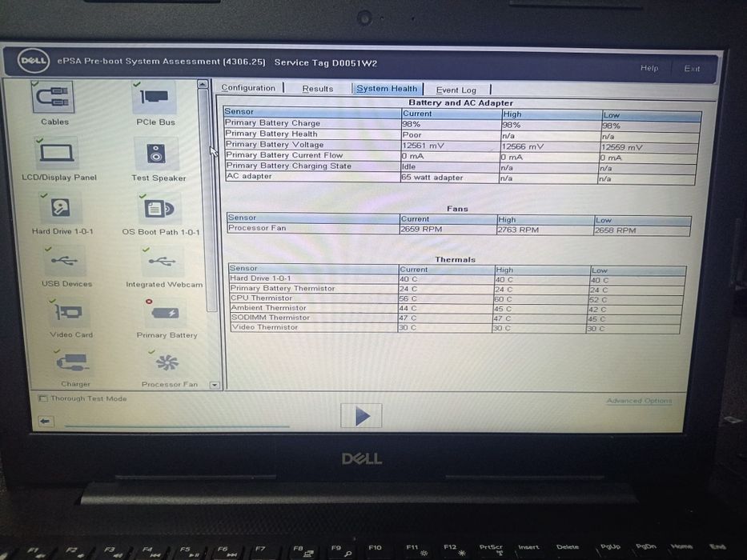Select the Processor Fan icon
This screenshot has height=560, width=747.
tap(167, 363)
